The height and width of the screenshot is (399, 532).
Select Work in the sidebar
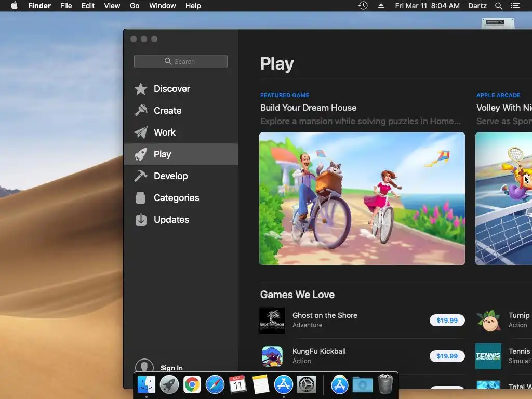[181, 132]
